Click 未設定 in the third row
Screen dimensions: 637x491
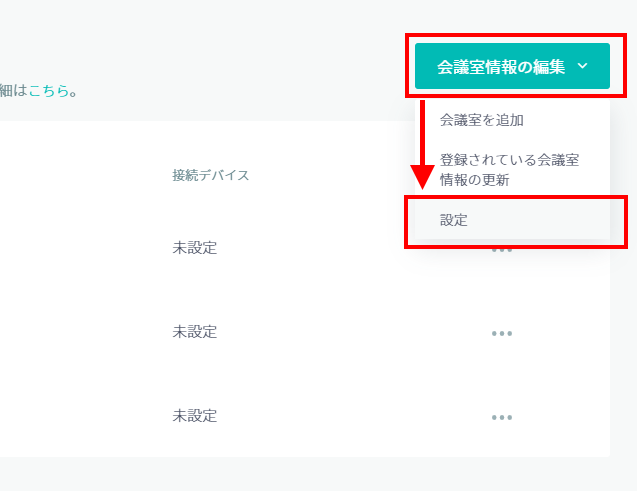click(195, 416)
